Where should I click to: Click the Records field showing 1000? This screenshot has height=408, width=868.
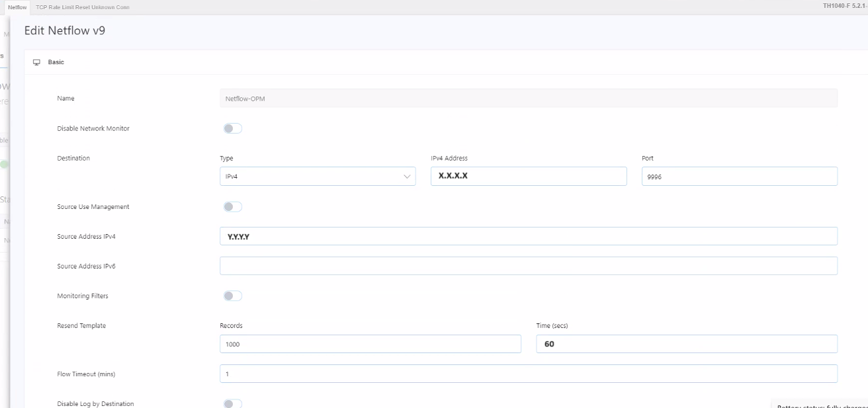click(370, 344)
